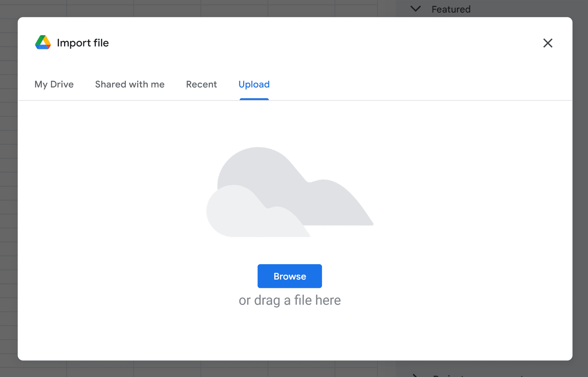Expand the collapsed section chevron below dialog
Screen dimensions: 588x377
point(415,375)
